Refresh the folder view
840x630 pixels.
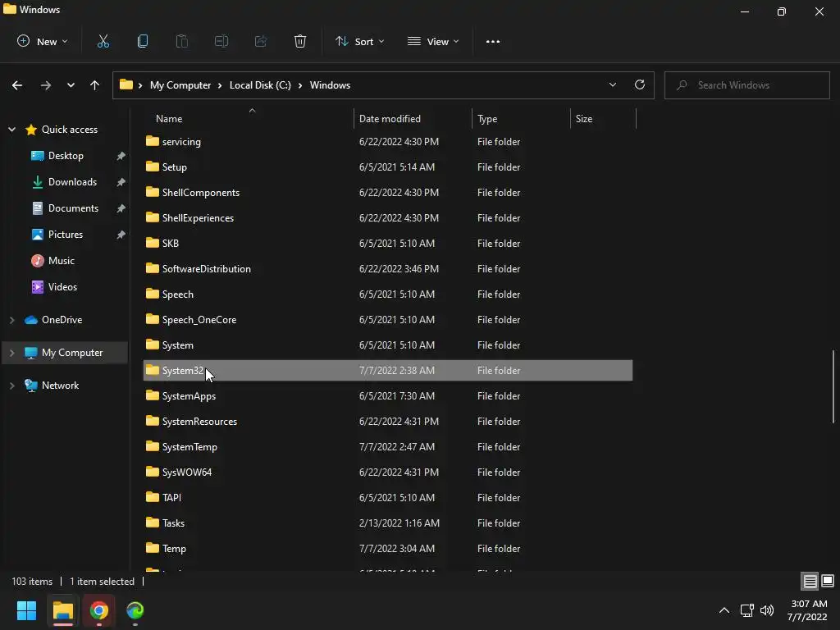[x=640, y=84]
